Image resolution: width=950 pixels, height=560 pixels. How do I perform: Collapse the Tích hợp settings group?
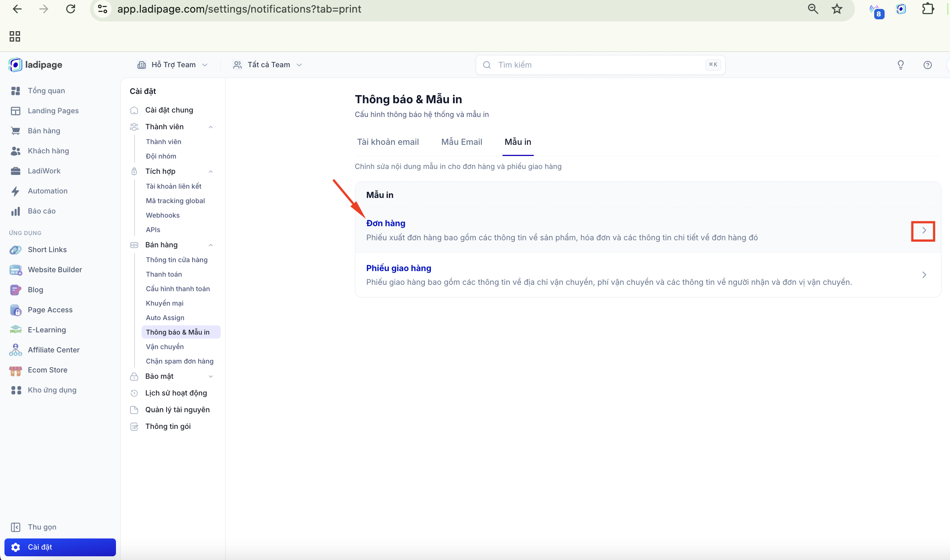pyautogui.click(x=210, y=171)
